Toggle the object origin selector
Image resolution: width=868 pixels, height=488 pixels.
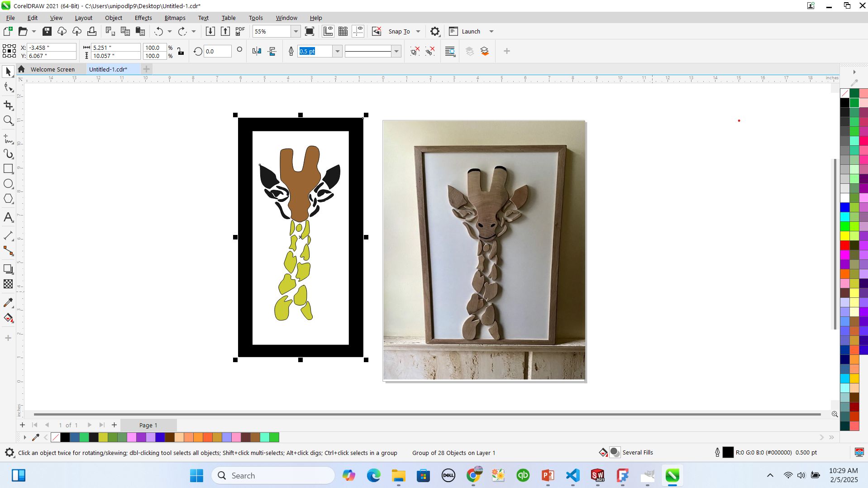point(9,51)
